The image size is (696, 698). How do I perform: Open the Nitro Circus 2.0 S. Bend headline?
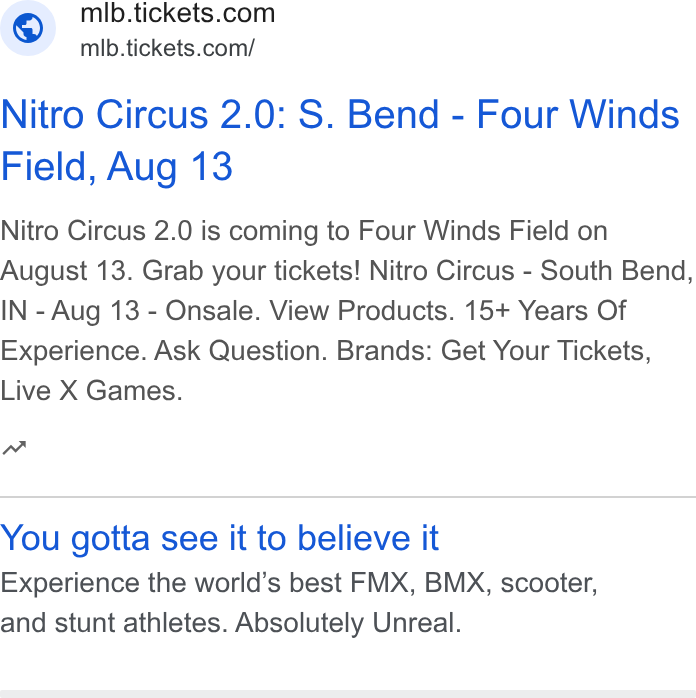[340, 140]
